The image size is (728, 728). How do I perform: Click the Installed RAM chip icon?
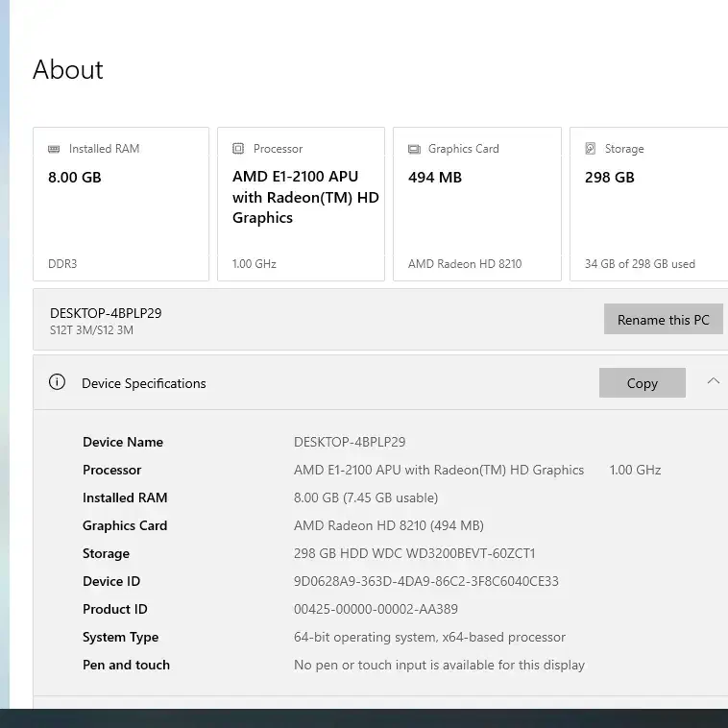(54, 149)
